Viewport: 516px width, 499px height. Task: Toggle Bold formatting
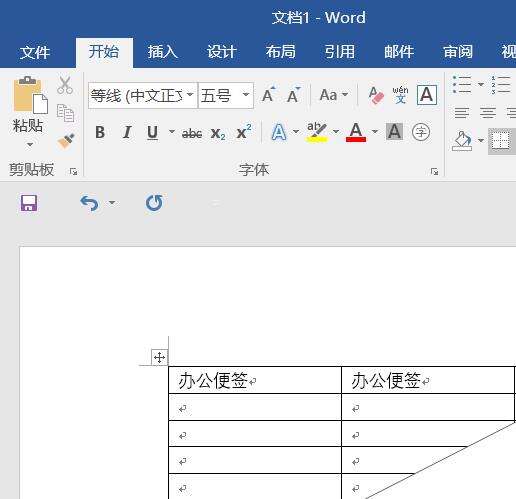[100, 133]
